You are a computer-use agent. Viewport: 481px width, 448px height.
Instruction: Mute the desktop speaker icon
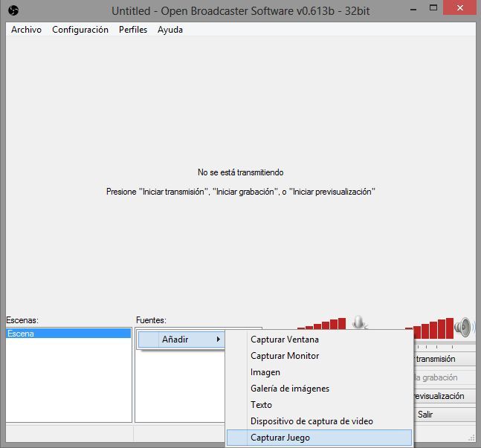point(463,327)
